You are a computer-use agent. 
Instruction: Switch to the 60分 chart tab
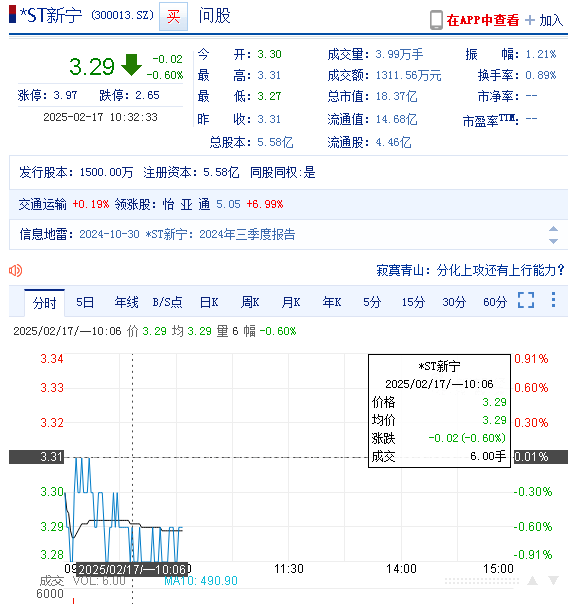click(495, 302)
